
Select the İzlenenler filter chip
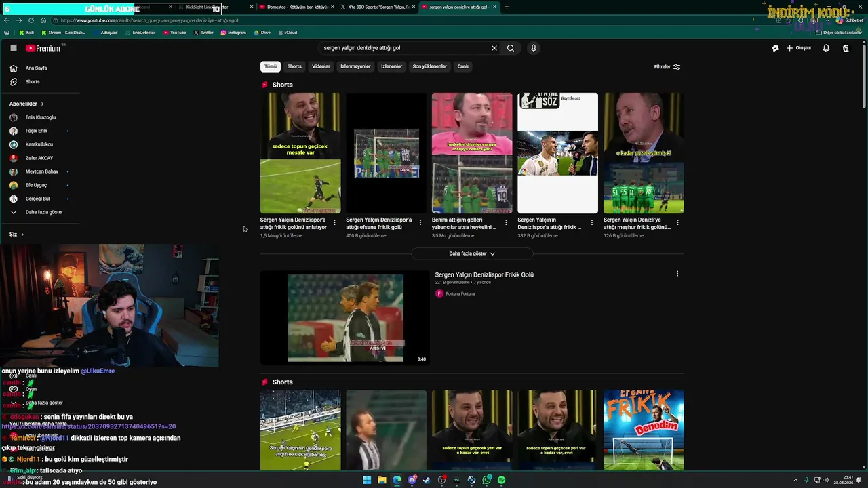point(391,66)
